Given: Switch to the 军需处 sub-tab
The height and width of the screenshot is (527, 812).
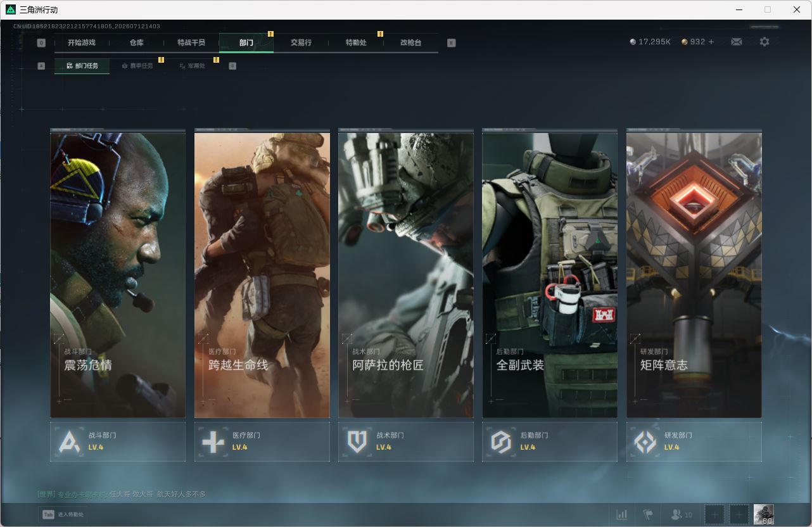Looking at the screenshot, I should pos(192,66).
